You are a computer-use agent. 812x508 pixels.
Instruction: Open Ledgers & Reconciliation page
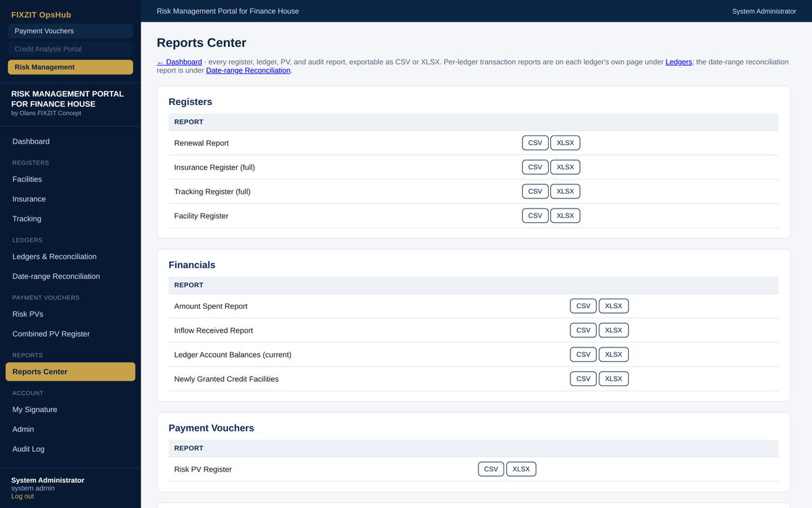(x=70, y=257)
